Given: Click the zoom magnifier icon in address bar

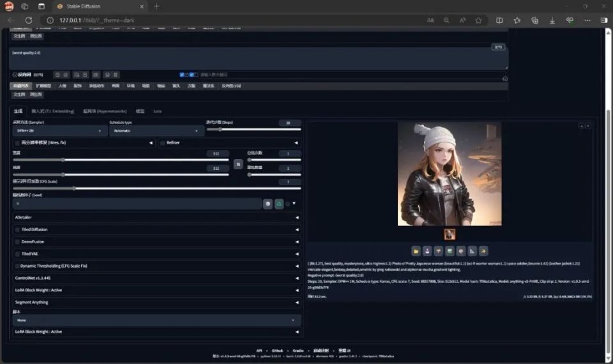Looking at the screenshot, I should (x=446, y=20).
